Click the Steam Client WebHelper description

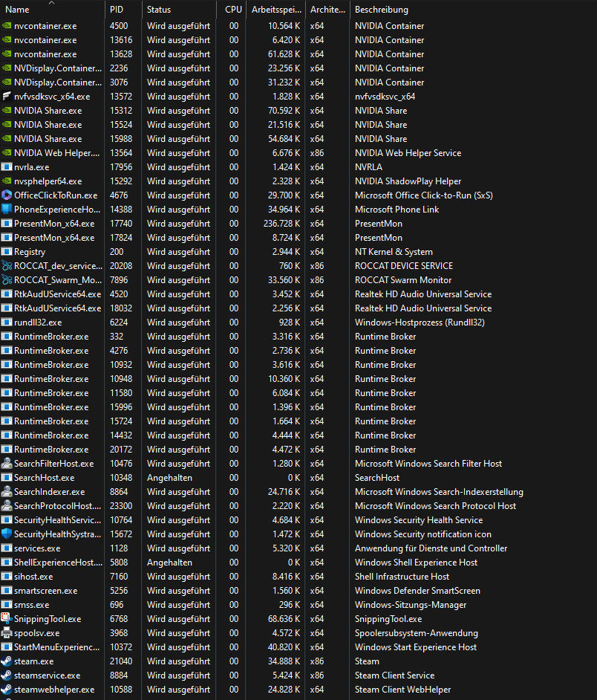pyautogui.click(x=403, y=690)
